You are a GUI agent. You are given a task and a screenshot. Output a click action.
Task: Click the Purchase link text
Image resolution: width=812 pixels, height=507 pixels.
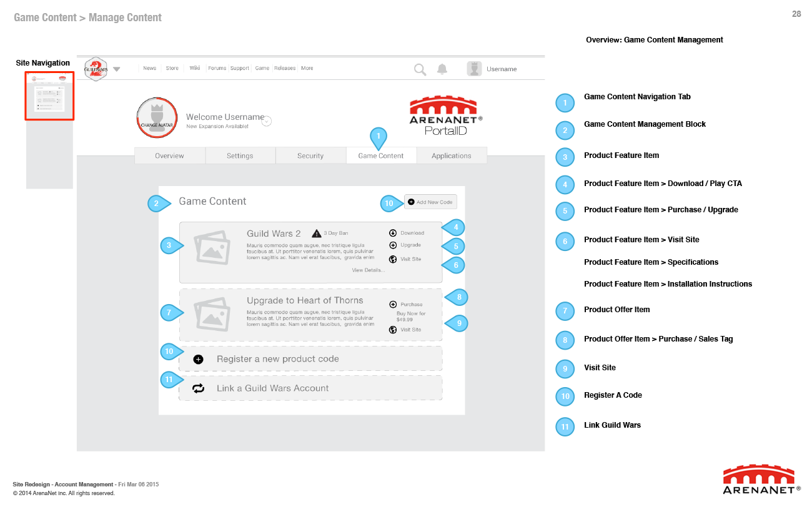[x=412, y=305]
